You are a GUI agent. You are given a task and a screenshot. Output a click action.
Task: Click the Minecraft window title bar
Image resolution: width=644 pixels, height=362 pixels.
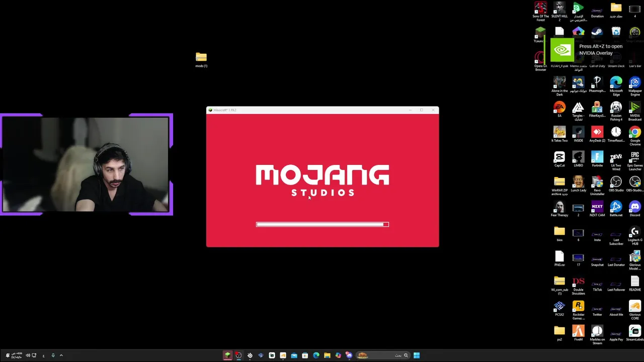pyautogui.click(x=323, y=110)
